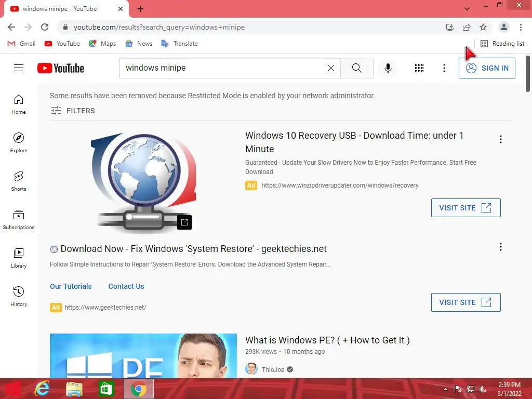Click the browser address bar

251,27
